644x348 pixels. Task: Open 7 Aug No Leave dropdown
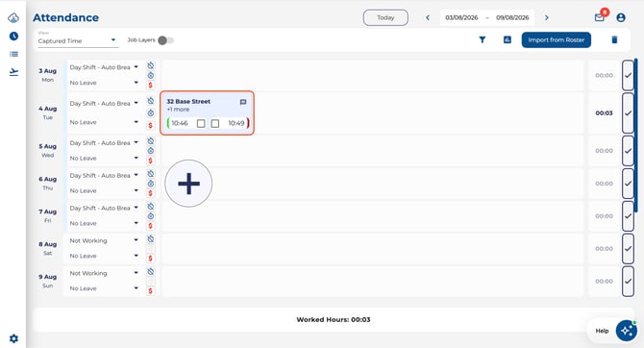[104, 223]
